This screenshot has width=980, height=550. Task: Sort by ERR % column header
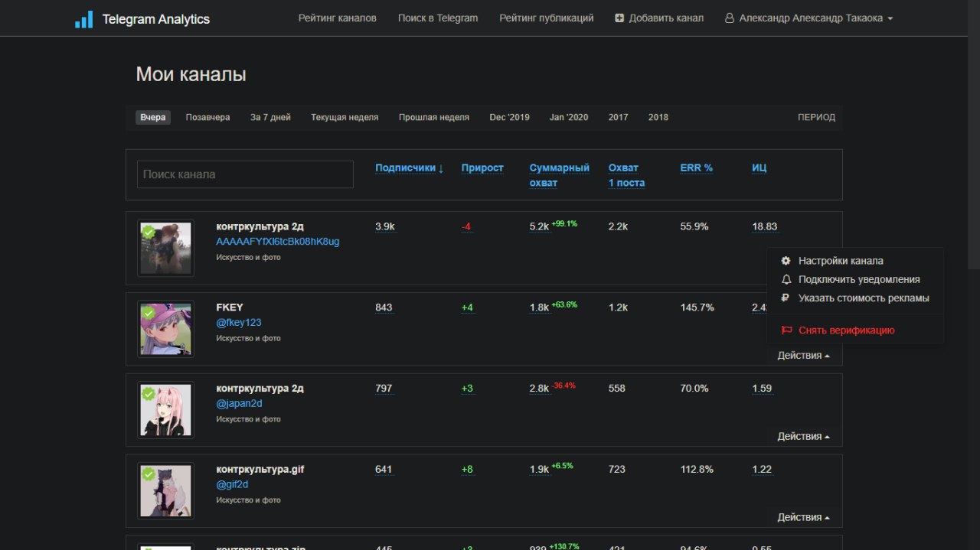[697, 168]
